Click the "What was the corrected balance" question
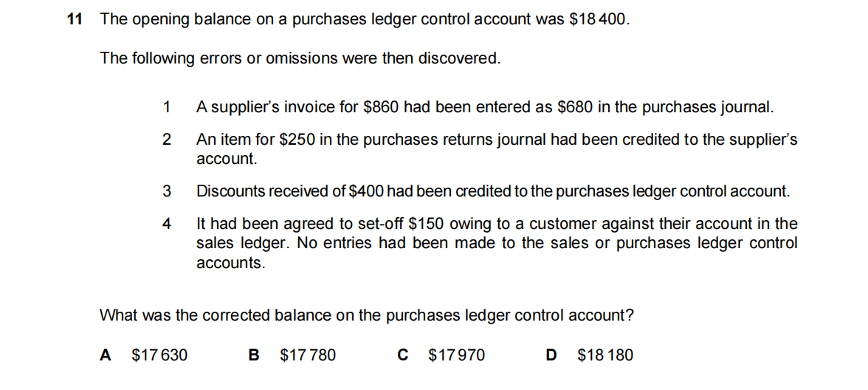868x390 pixels. tap(367, 315)
